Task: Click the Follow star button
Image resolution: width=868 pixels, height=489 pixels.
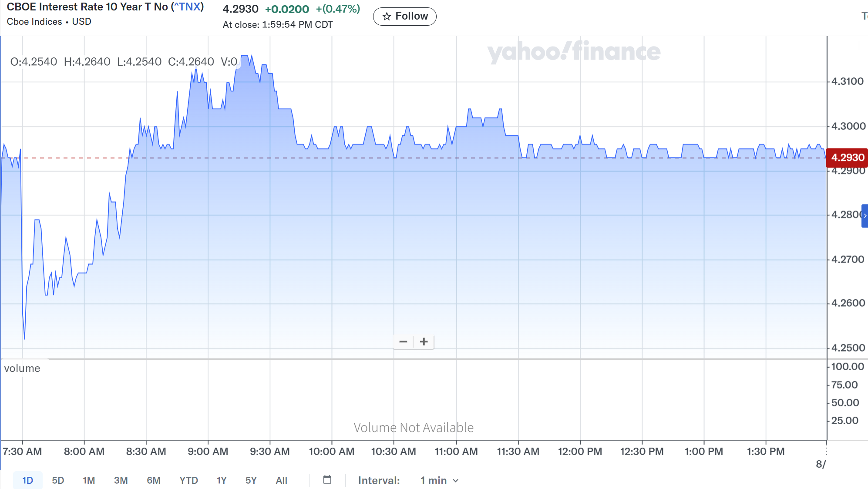Action: [x=404, y=17]
